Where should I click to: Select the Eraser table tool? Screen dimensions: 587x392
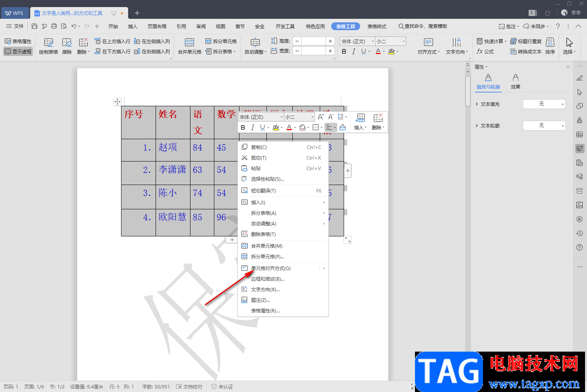(x=67, y=46)
